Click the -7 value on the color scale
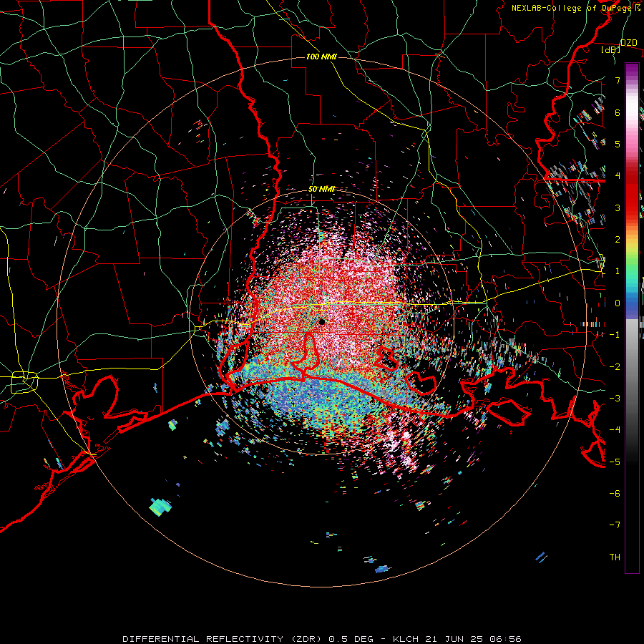This screenshot has height=644, width=644. tap(615, 525)
